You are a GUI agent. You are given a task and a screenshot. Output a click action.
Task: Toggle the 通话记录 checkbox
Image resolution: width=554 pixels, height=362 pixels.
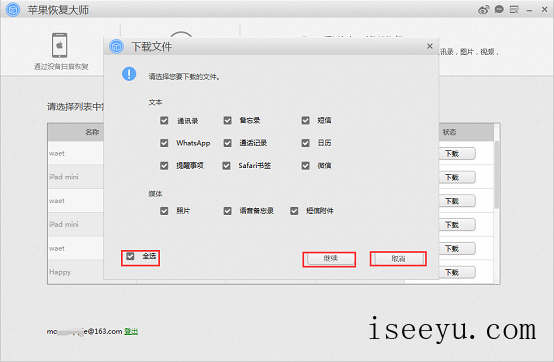click(x=228, y=143)
